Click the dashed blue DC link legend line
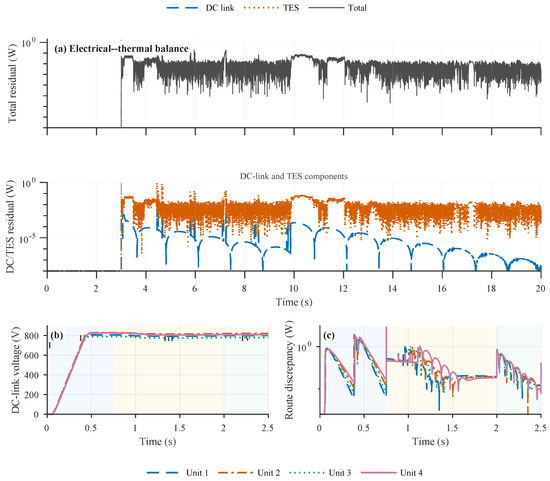The width and height of the screenshot is (550, 481). (182, 8)
